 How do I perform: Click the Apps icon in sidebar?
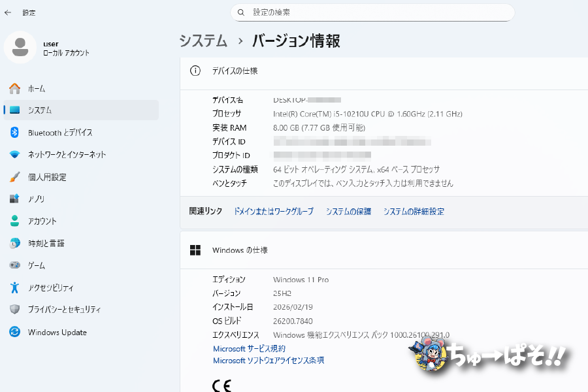click(14, 199)
